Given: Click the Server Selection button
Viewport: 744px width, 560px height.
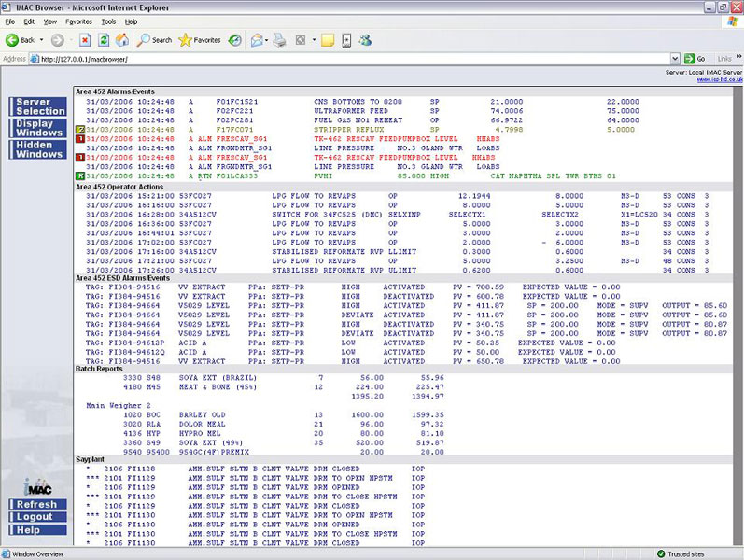Looking at the screenshot, I should tap(39, 106).
